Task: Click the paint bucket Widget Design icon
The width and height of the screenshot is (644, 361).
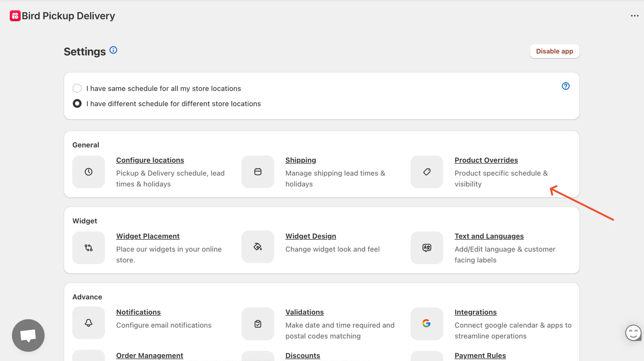Action: (x=258, y=247)
